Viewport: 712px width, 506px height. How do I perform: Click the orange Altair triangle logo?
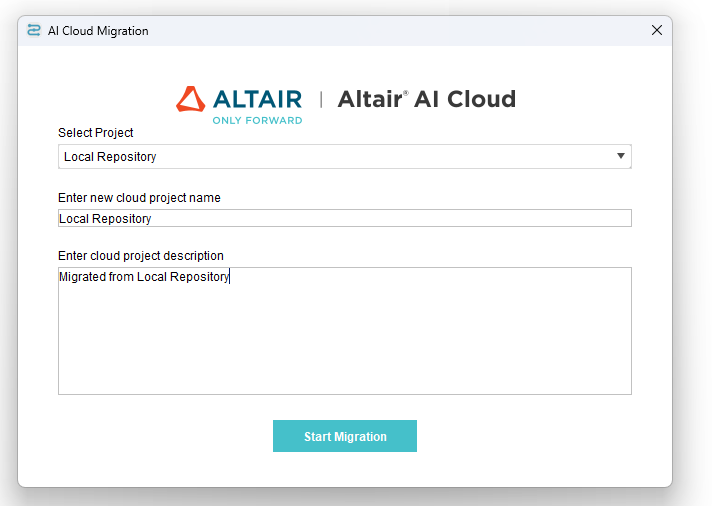190,99
